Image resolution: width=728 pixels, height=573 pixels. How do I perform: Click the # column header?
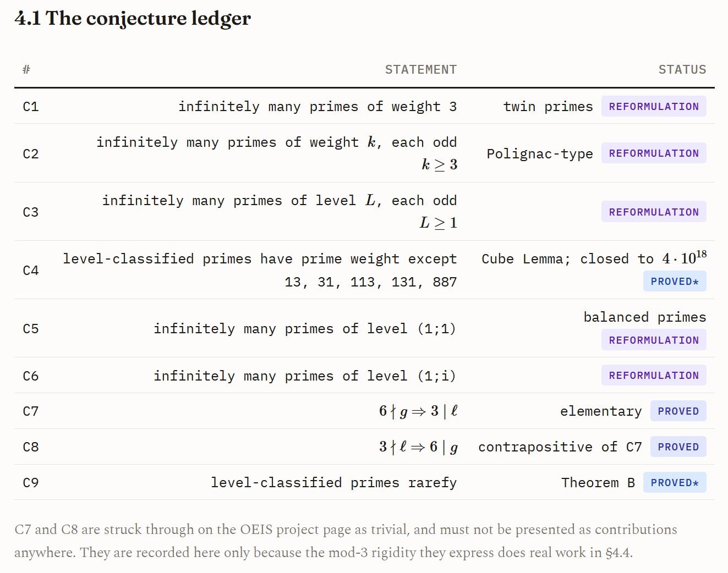click(26, 70)
